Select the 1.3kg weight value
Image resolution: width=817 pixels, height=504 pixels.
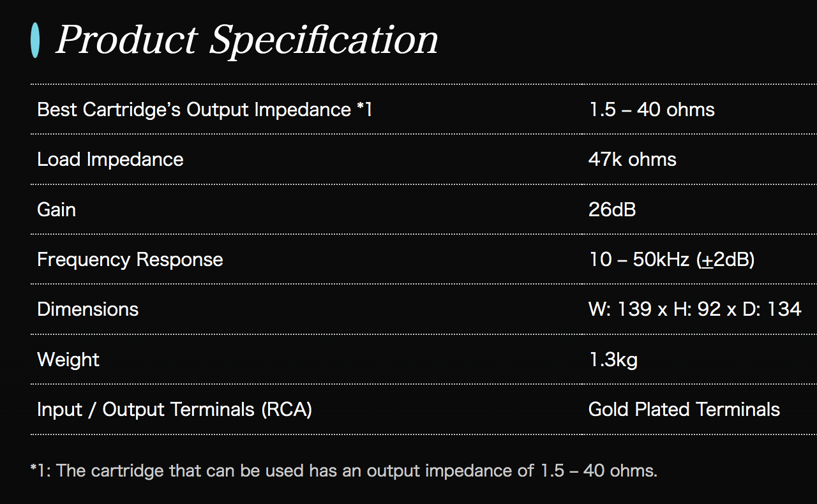(613, 360)
